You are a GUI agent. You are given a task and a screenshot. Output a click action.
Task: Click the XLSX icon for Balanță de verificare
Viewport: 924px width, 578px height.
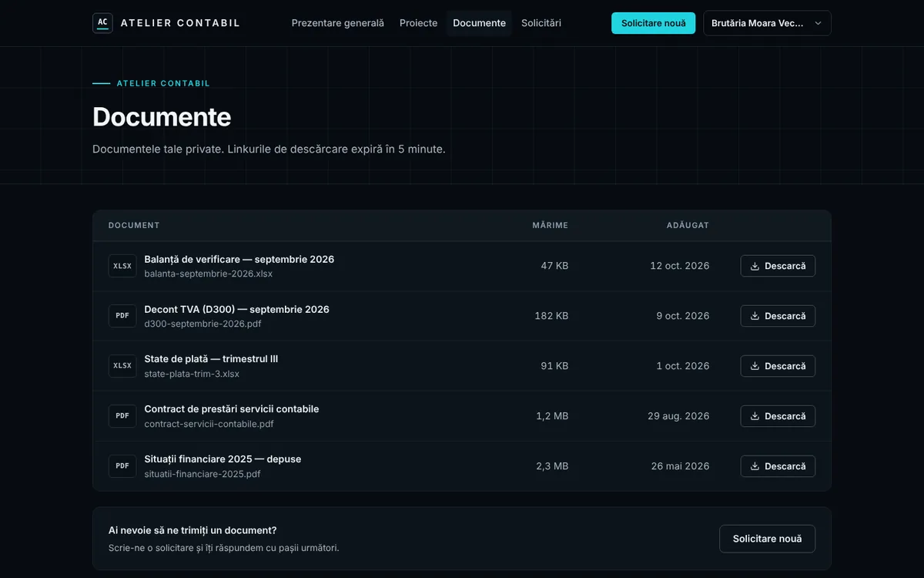[x=122, y=266]
